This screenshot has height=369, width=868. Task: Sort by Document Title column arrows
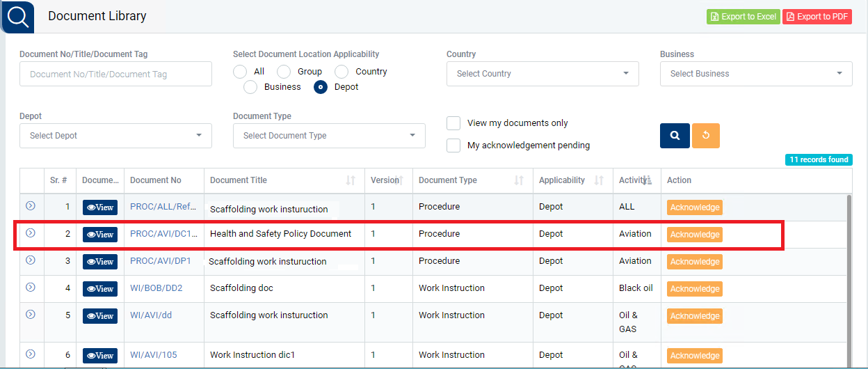coord(351,180)
